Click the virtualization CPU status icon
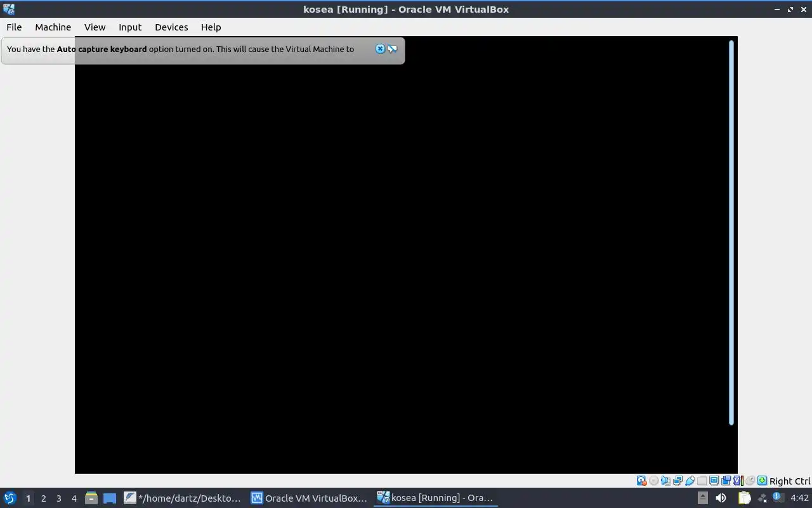Viewport: 812px width, 508px height. click(738, 481)
